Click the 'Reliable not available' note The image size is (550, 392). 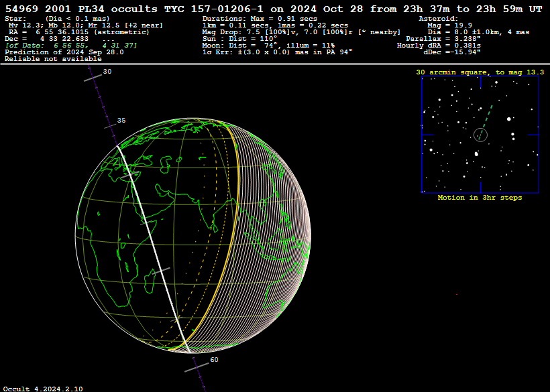coord(53,59)
